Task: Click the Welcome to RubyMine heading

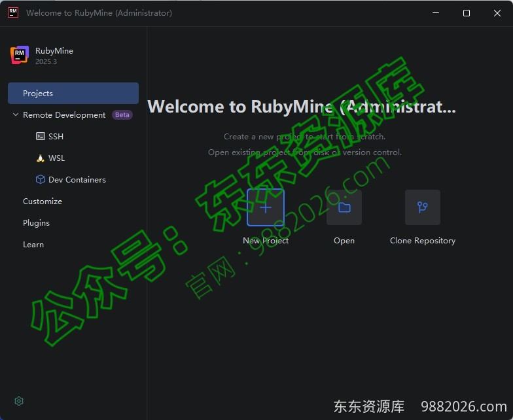Action: click(x=302, y=107)
